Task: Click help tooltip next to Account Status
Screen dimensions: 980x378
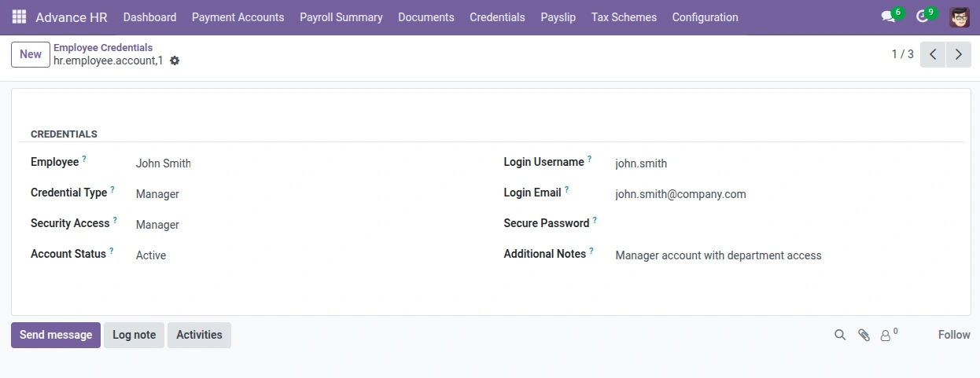Action: pyautogui.click(x=111, y=251)
